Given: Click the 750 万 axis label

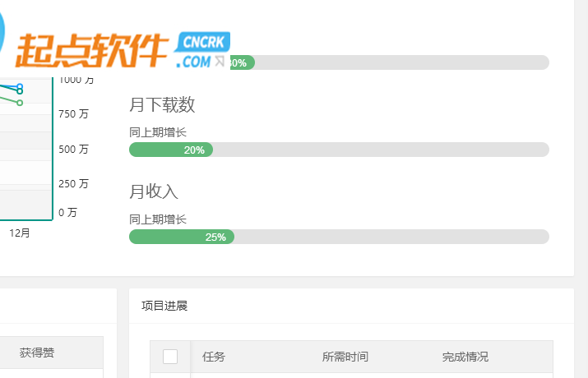Looking at the screenshot, I should coord(73,113).
